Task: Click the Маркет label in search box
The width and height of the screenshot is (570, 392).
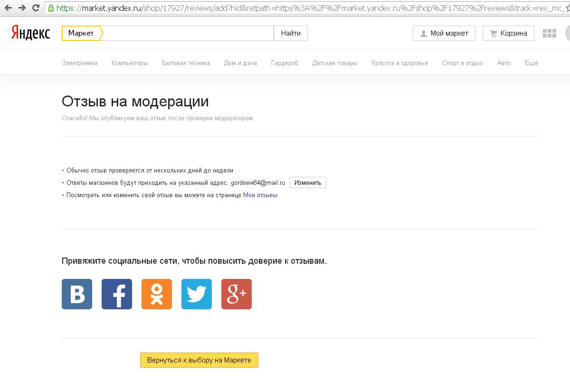Action: coord(81,33)
